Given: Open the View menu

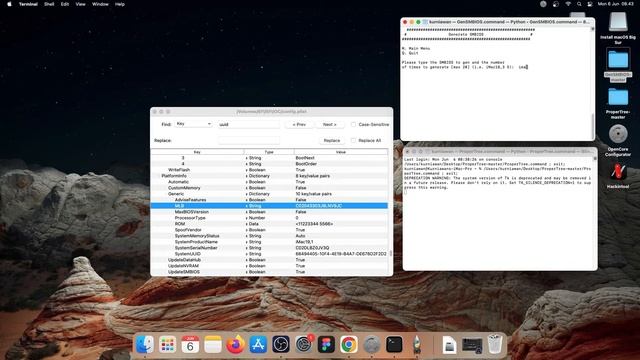Looking at the screenshot, I should pyautogui.click(x=80, y=4).
